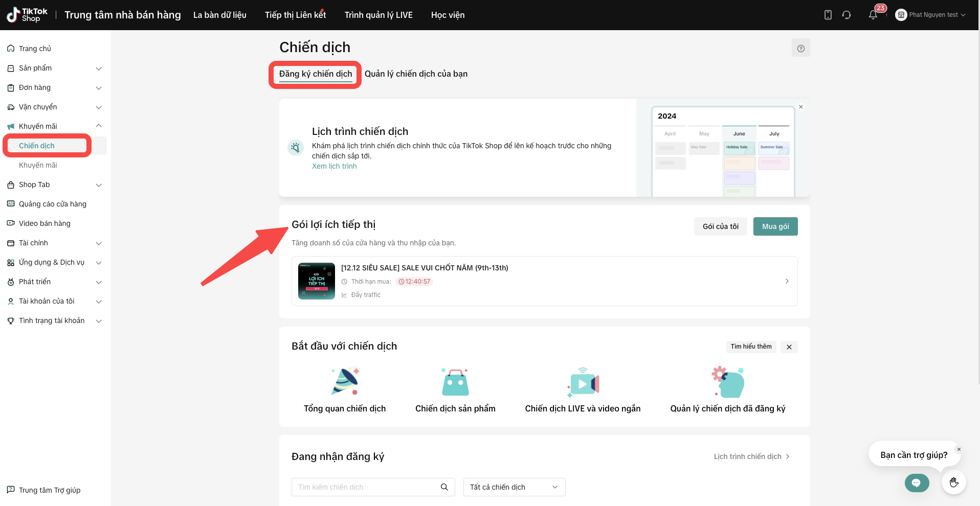Open the notifications bell icon
The image size is (980, 506).
[873, 15]
